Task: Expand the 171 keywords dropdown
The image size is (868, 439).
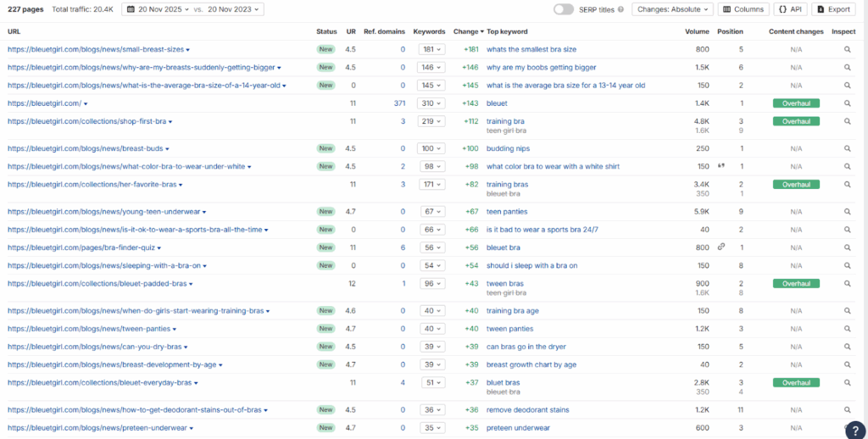Action: point(431,185)
